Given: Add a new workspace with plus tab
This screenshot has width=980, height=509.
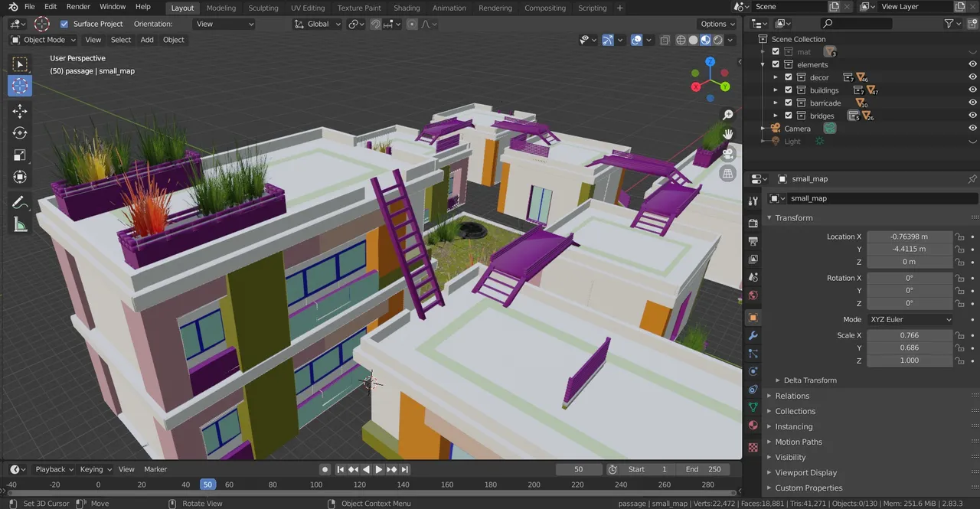Looking at the screenshot, I should pos(619,8).
